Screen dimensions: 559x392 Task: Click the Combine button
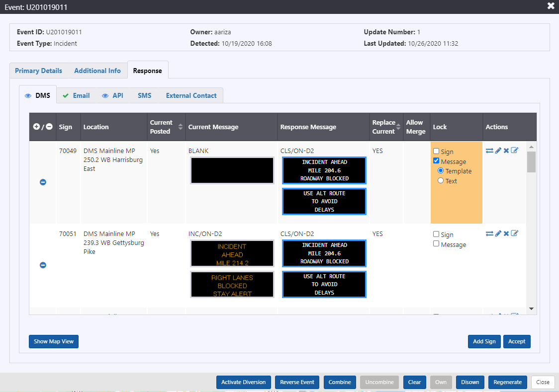click(340, 382)
